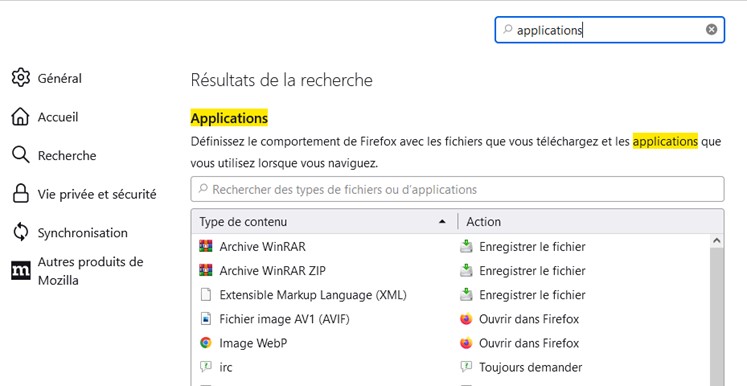Click the Firefox icon in the AVIF row
Image resolution: width=747 pixels, height=386 pixels.
[x=466, y=319]
